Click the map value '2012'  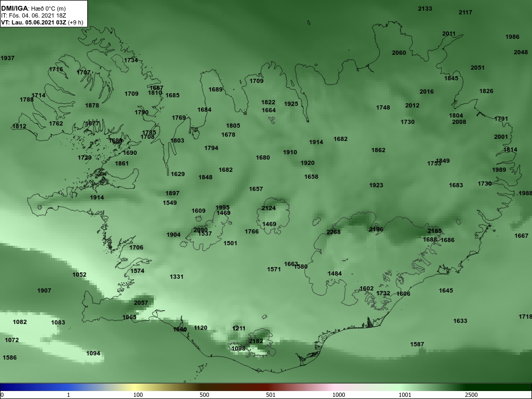pyautogui.click(x=412, y=105)
